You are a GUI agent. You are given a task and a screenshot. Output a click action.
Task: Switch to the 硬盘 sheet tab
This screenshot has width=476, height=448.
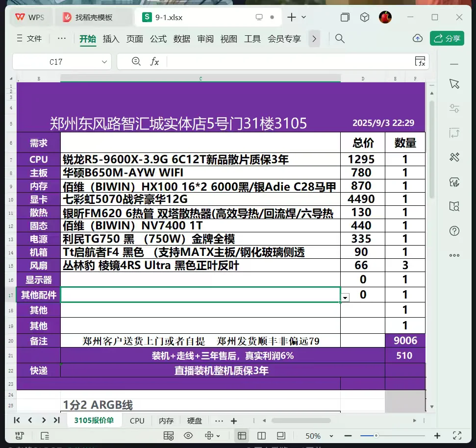195,421
